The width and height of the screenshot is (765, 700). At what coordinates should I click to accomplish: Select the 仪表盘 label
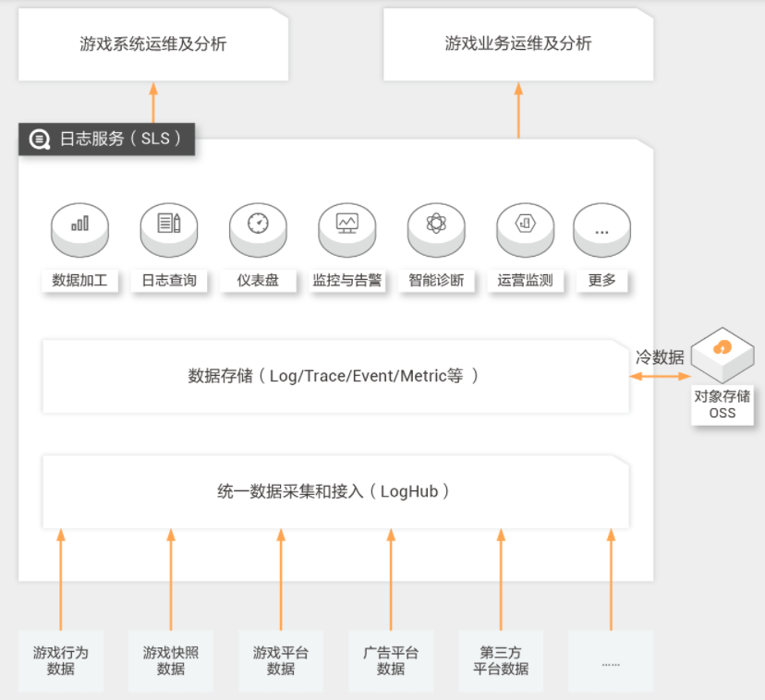coord(258,281)
